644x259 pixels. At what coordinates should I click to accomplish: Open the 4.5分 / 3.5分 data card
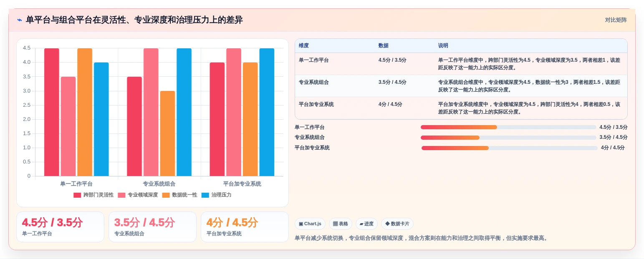click(60, 227)
